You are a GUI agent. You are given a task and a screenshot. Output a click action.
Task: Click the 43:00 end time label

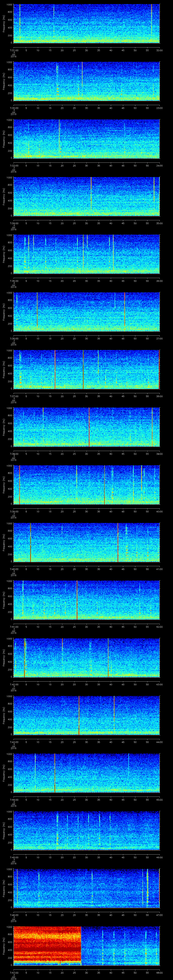(x=159, y=684)
